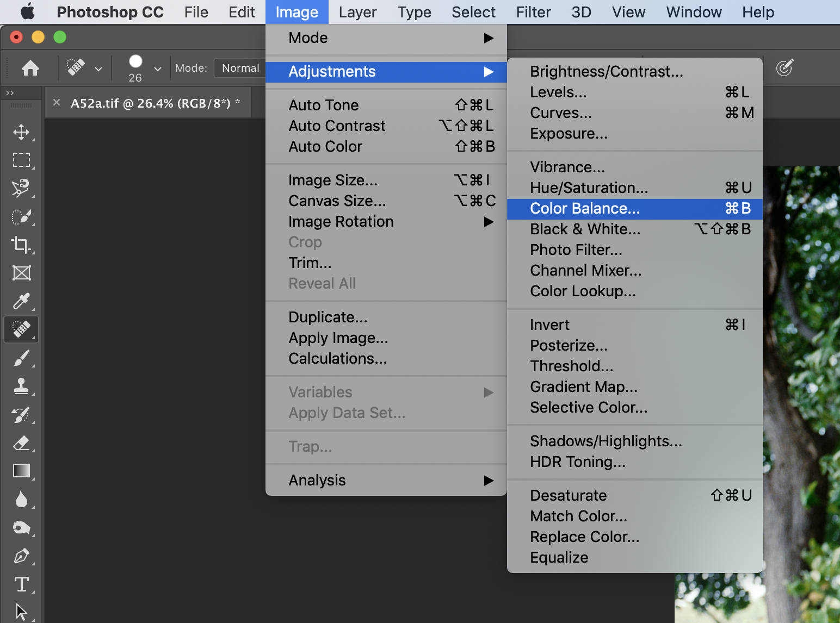The image size is (840, 623).
Task: Open the Filter menu
Action: 533,12
